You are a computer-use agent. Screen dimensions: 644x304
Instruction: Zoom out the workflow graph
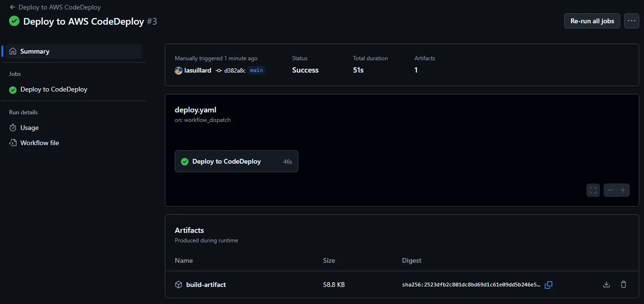tap(610, 190)
